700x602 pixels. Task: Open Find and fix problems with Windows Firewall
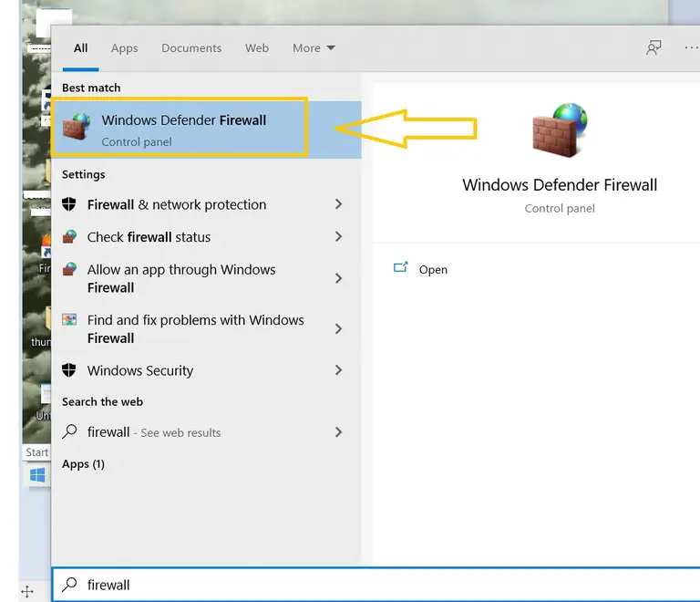pyautogui.click(x=206, y=328)
